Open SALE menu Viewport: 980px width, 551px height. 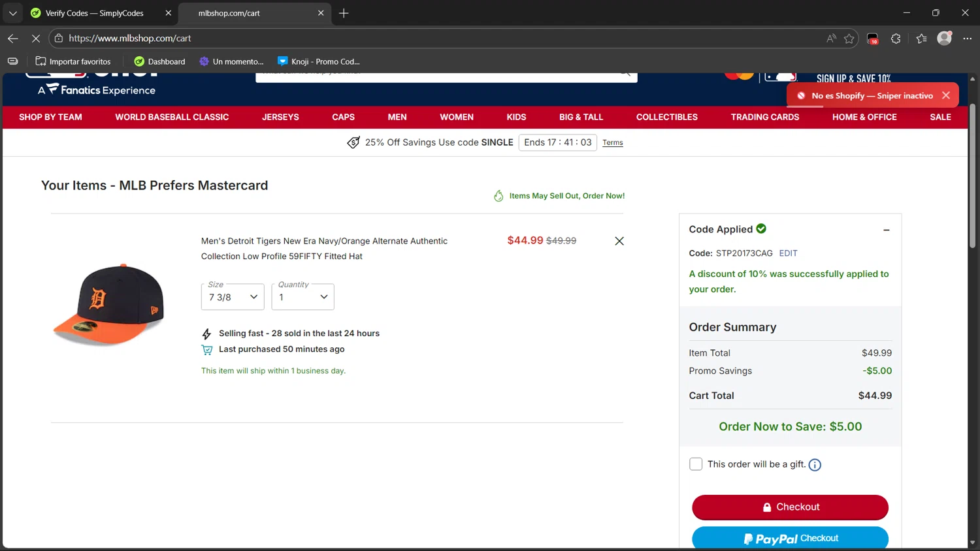click(940, 118)
